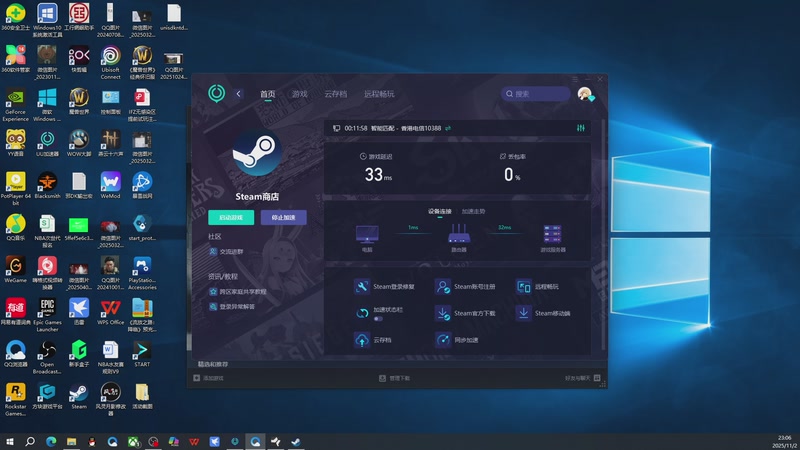Open the Steam desktop shortcut
The image size is (800, 450).
(79, 396)
